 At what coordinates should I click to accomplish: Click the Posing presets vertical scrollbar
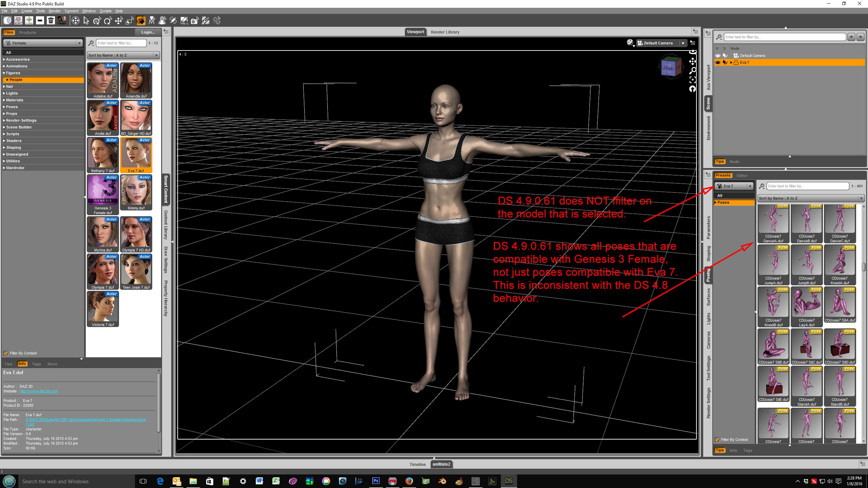click(864, 267)
